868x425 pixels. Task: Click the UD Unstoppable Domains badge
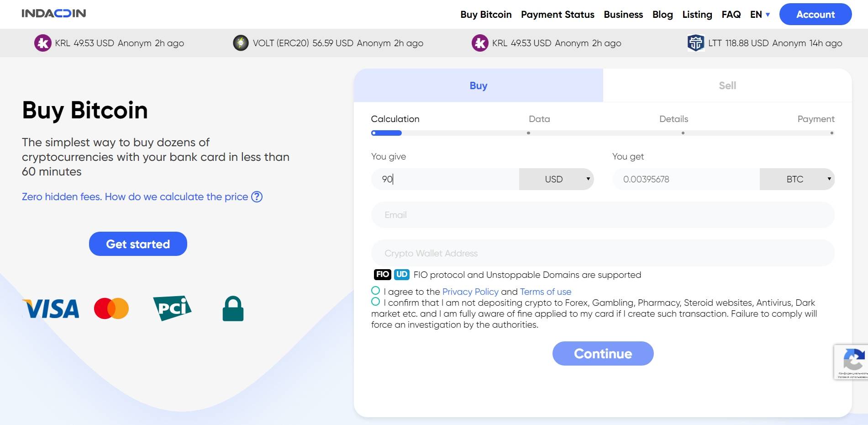(x=402, y=274)
